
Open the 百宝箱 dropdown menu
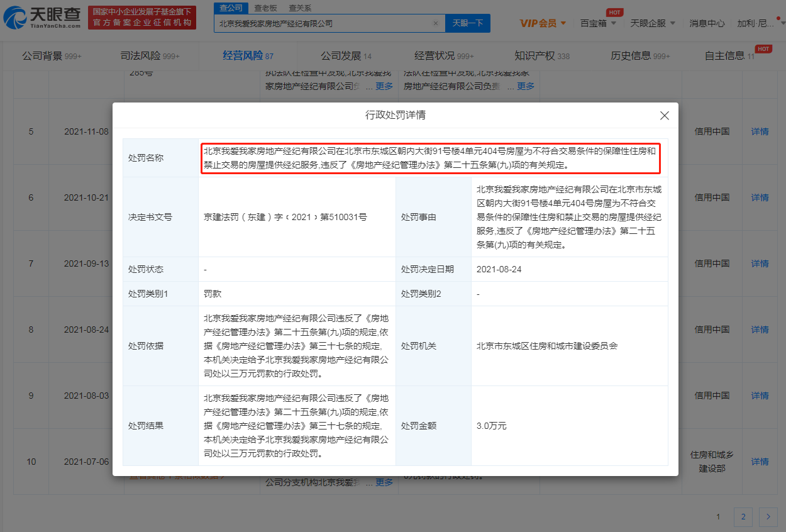tap(598, 23)
